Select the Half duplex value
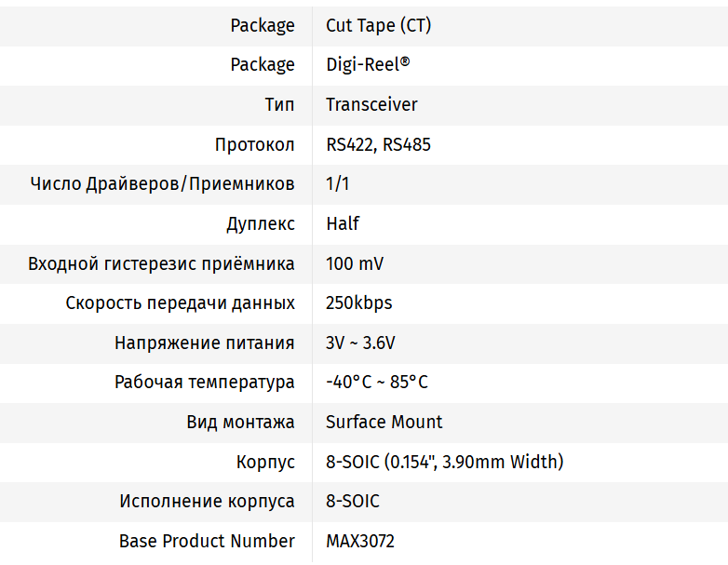This screenshot has width=728, height=565. (343, 223)
